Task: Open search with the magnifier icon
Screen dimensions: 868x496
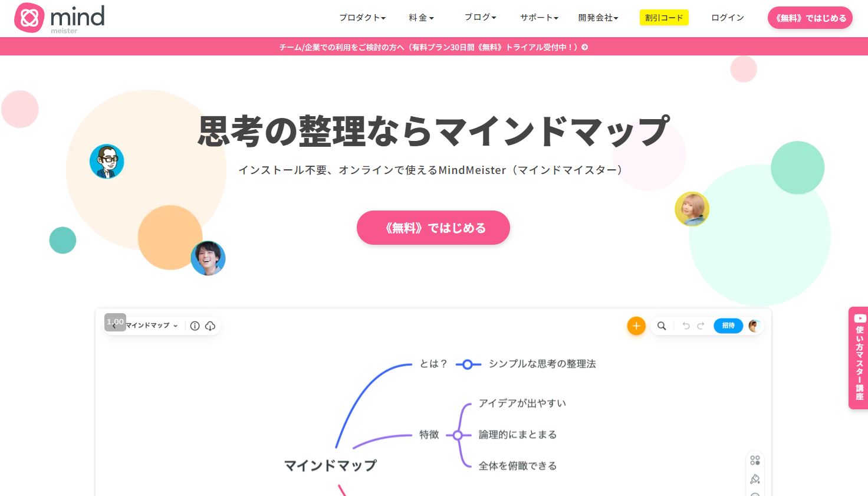Action: pos(662,326)
